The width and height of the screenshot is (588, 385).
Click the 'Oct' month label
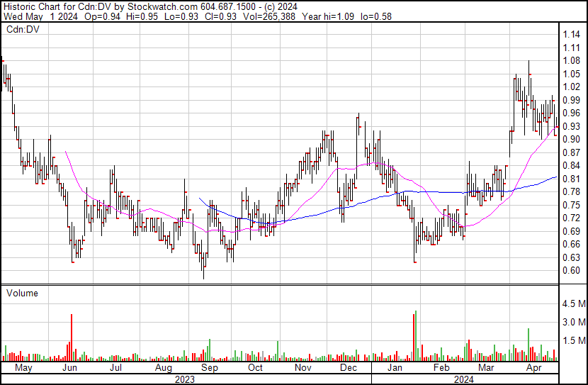255,368
